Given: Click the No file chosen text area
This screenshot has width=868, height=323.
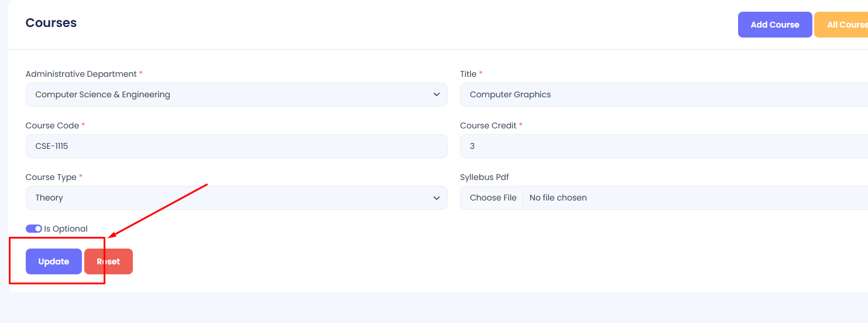Looking at the screenshot, I should point(558,198).
